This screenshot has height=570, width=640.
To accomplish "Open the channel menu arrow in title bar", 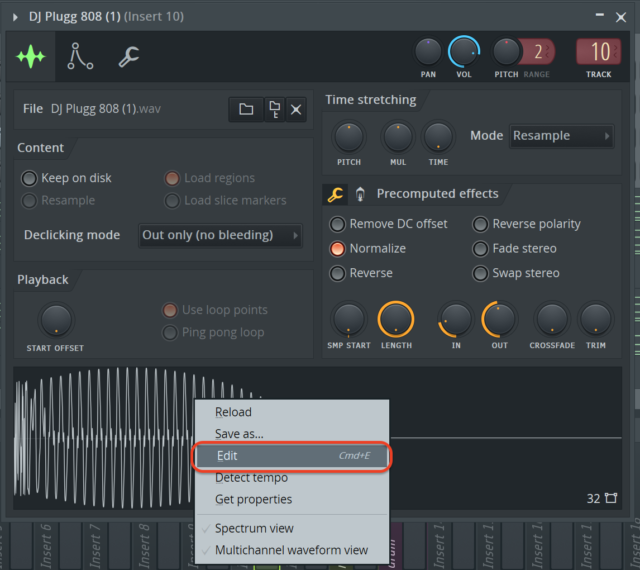I will (x=12, y=16).
